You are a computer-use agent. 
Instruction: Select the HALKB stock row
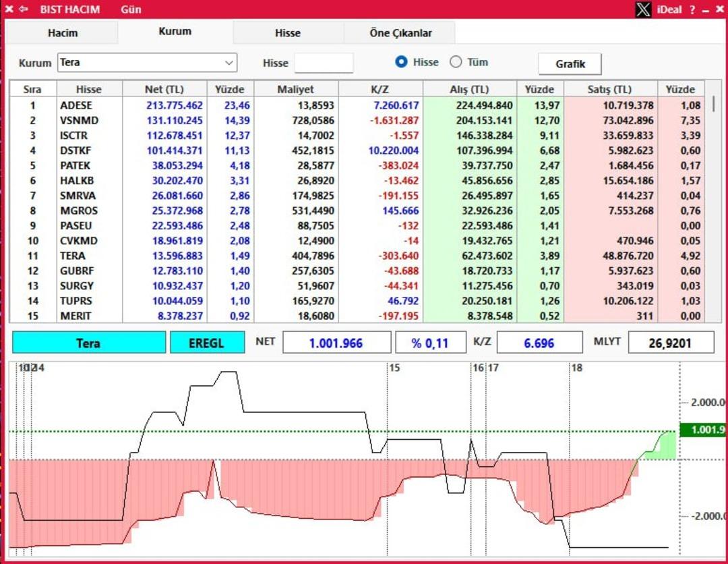(357, 180)
